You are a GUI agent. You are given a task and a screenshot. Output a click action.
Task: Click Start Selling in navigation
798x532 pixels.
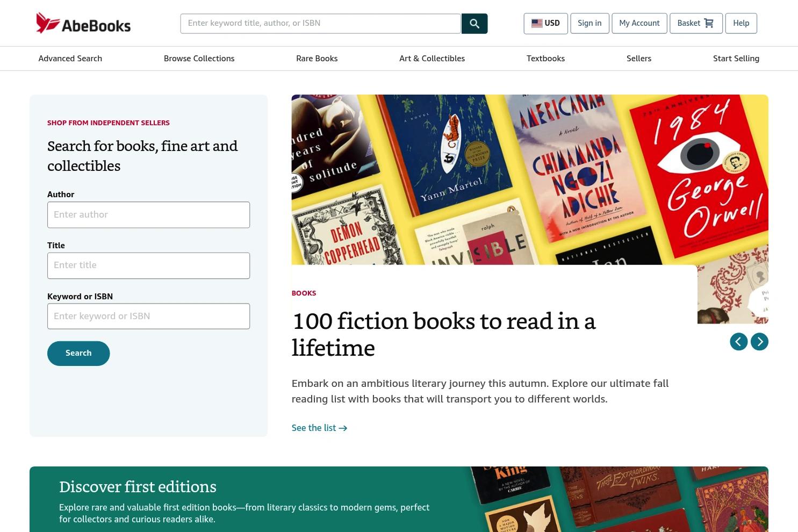(736, 59)
